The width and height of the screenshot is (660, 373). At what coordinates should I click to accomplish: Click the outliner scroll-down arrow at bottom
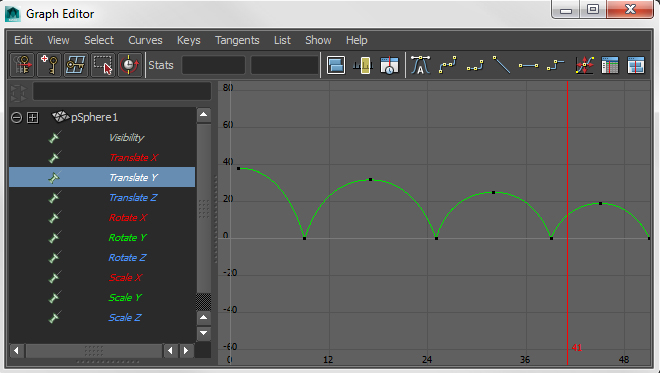[204, 333]
